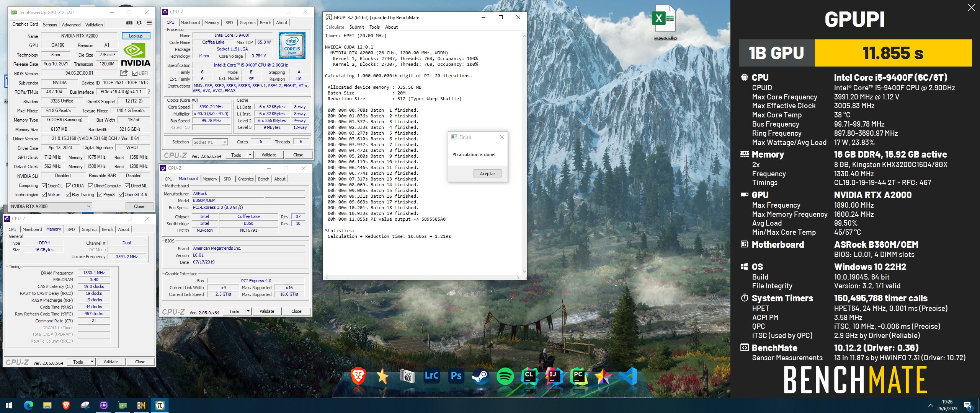The width and height of the screenshot is (980, 413).
Task: Toggle the DirectCompute checkbox
Action: [x=90, y=186]
